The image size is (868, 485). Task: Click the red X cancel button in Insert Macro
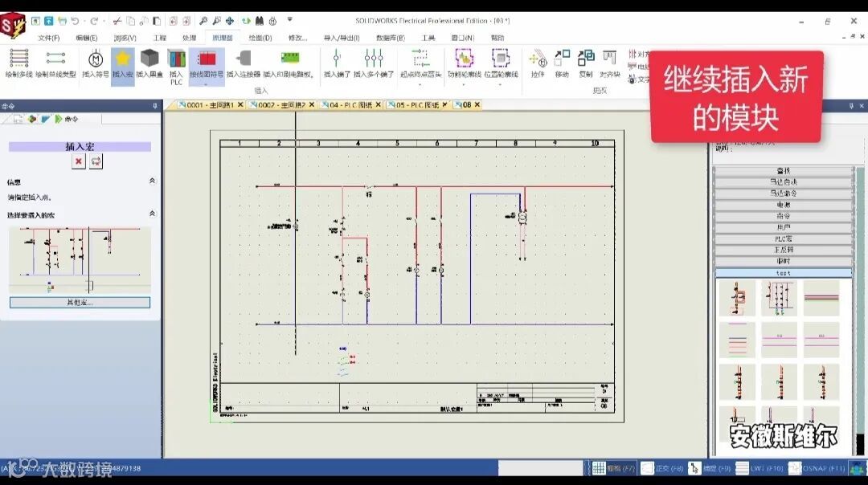tap(79, 161)
